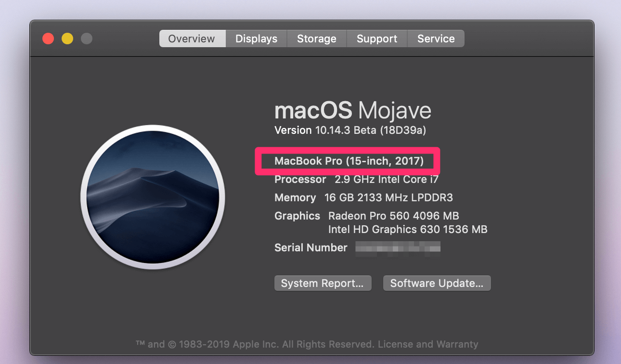Close the About This Mac window
This screenshot has height=364, width=621.
[x=48, y=39]
